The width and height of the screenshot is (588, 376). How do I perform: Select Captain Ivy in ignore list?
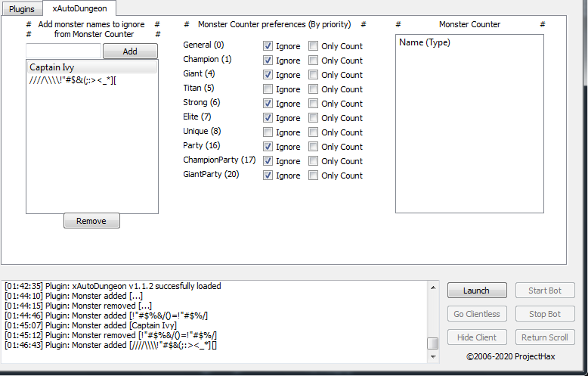pyautogui.click(x=91, y=67)
